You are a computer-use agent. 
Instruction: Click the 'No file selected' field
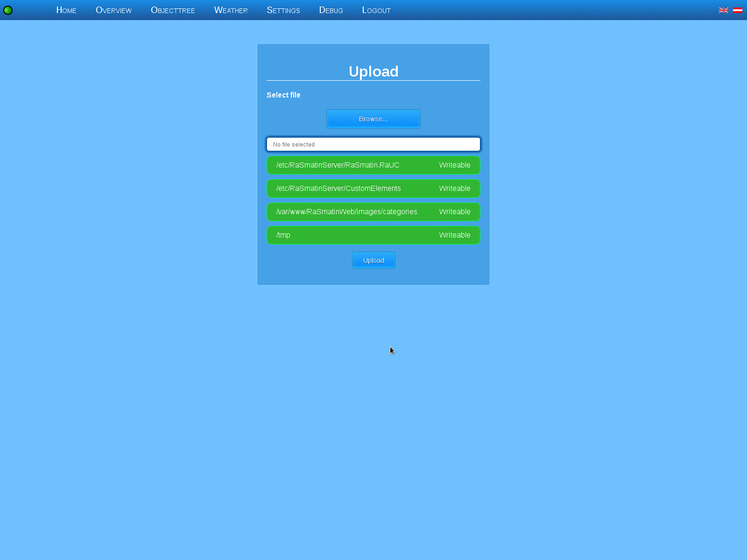(x=373, y=144)
